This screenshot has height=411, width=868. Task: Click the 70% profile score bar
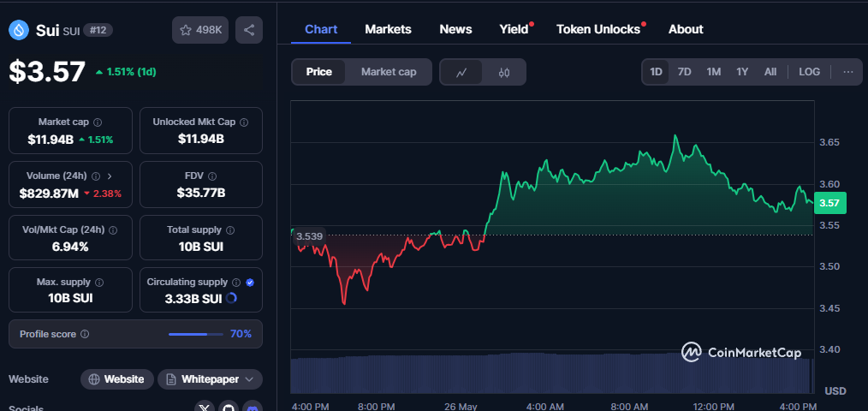point(195,334)
